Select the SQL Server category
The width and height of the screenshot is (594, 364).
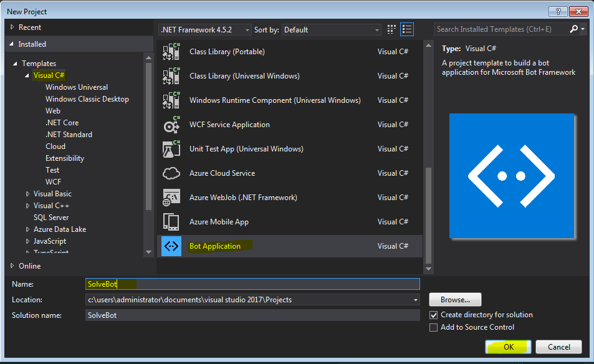click(51, 218)
